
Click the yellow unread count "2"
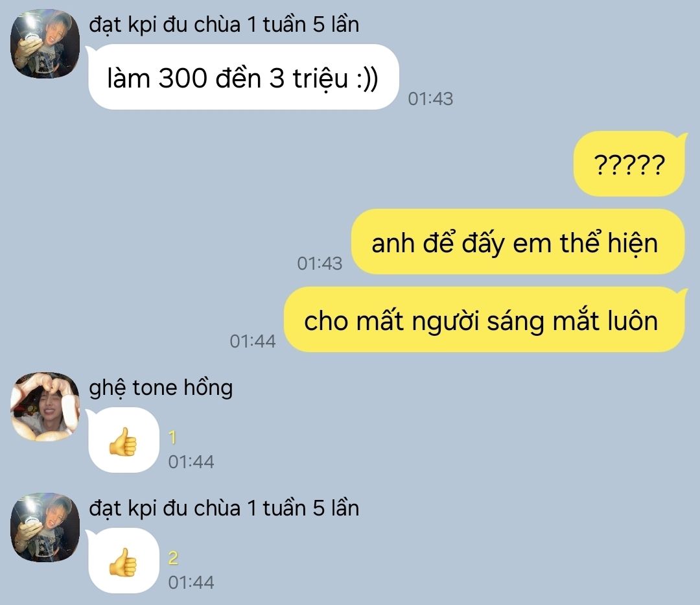[x=173, y=558]
